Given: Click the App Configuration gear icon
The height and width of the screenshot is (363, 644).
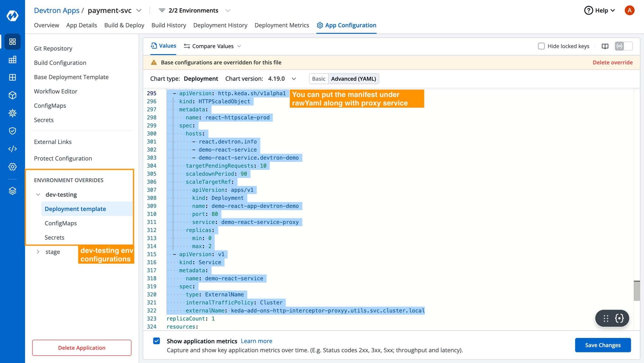Looking at the screenshot, I should (x=319, y=25).
